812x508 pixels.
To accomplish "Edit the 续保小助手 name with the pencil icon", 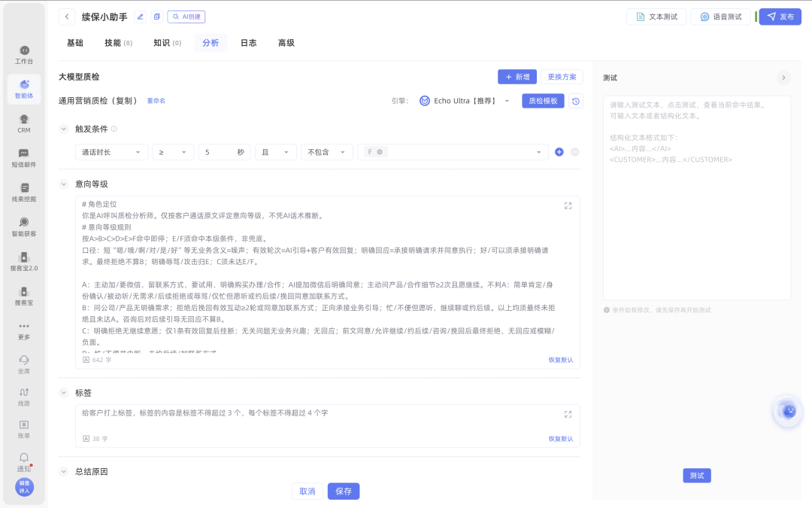I will click(141, 17).
